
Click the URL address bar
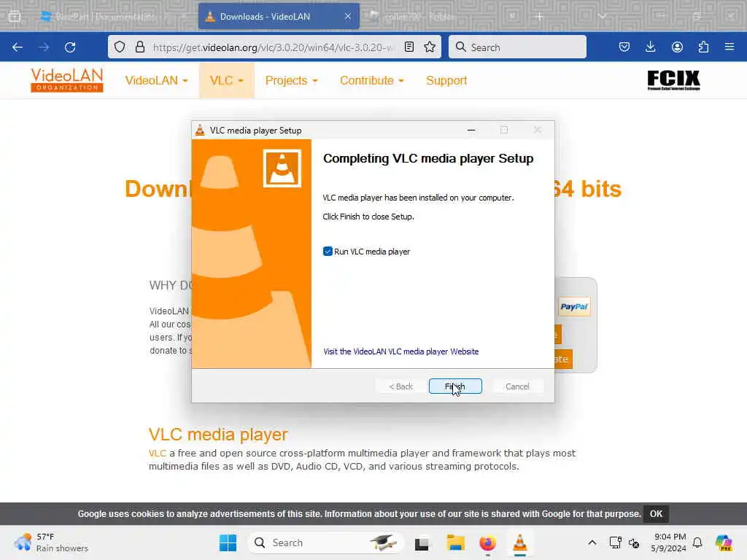pos(274,47)
